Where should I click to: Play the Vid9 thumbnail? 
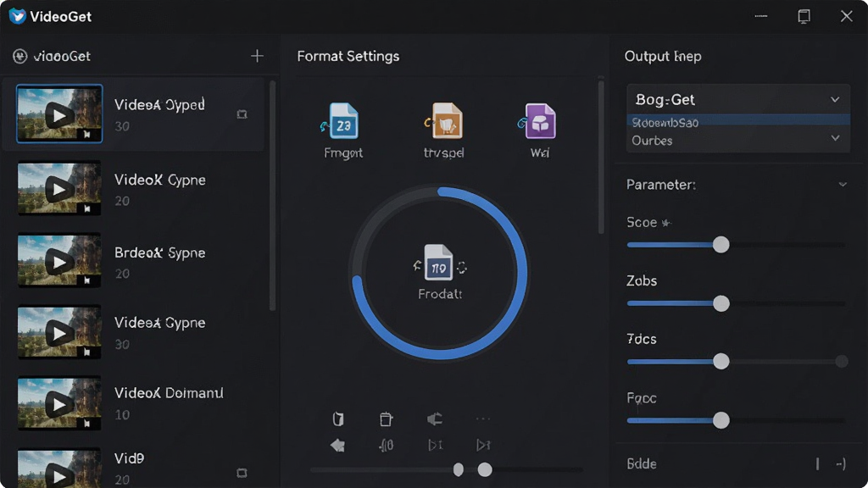pos(59,469)
